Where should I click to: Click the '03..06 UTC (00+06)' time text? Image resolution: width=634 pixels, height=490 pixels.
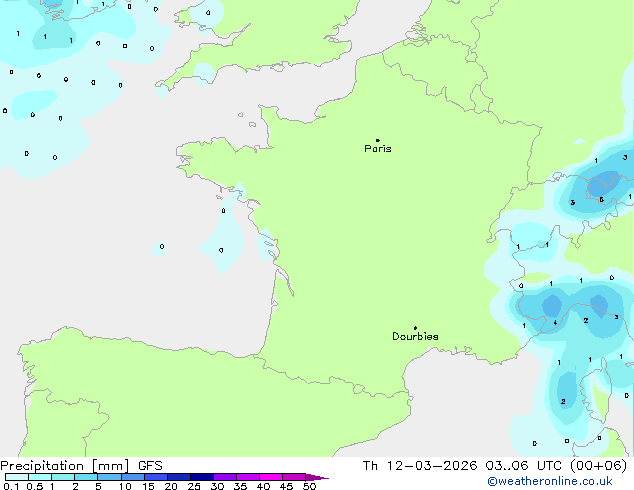tap(556, 466)
